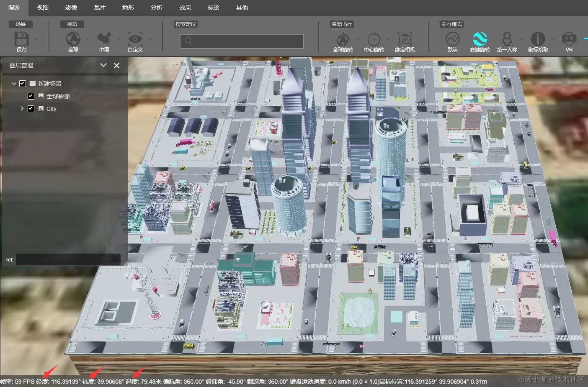The width and height of the screenshot is (588, 387).
Task: Start 全球旋转 global rotation
Action: [343, 39]
